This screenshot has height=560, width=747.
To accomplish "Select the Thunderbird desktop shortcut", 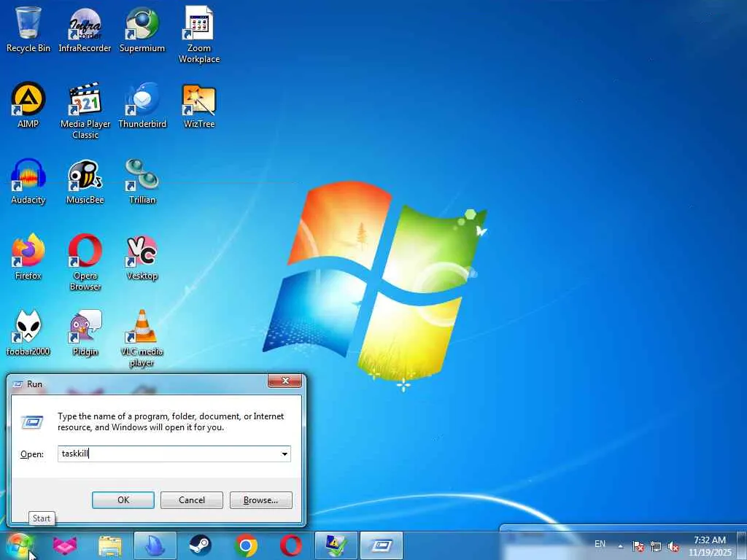I will click(142, 105).
